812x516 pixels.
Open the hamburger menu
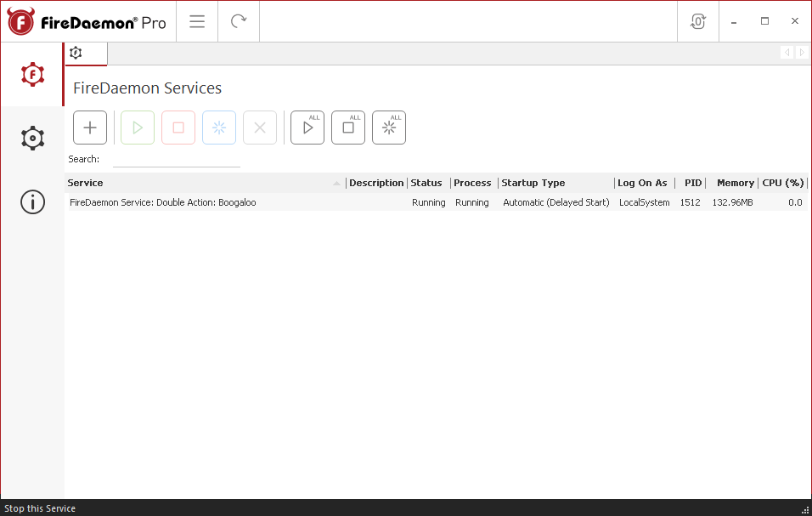pos(197,21)
